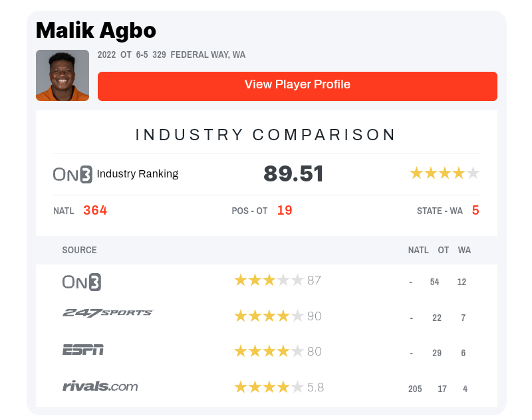
Task: Click the On3 logo beside Industry Ranking
Action: [72, 174]
